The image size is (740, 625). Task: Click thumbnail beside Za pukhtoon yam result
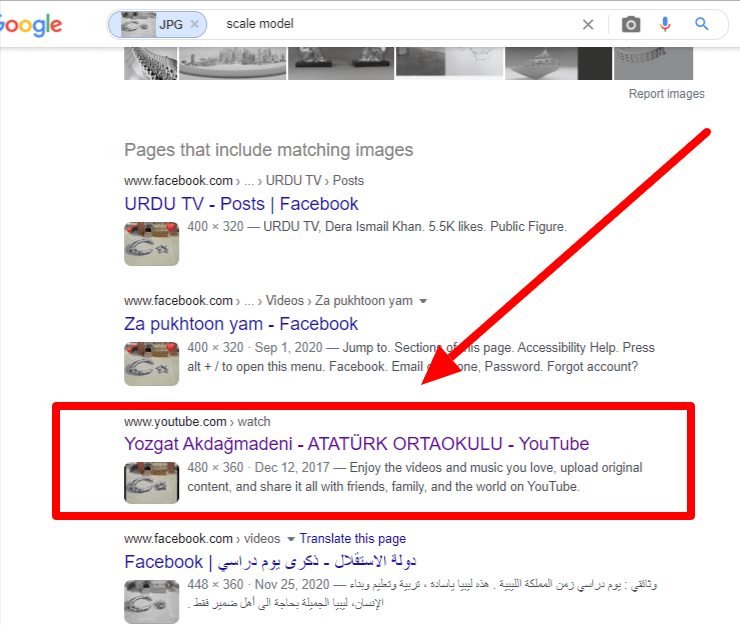152,363
